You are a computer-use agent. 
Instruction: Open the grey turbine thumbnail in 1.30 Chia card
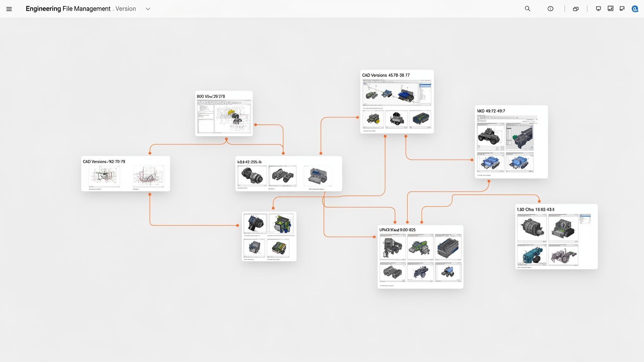click(x=532, y=228)
